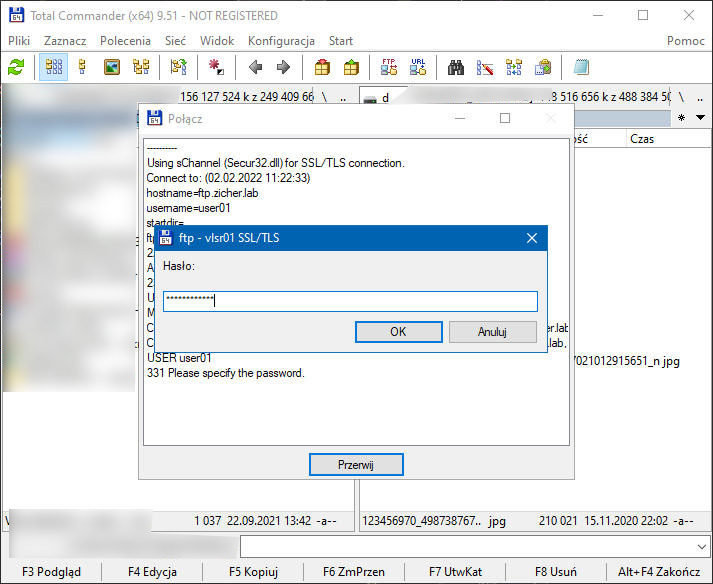The height and width of the screenshot is (584, 713).
Task: Click the green Refresh icon in toolbar
Action: (x=16, y=67)
